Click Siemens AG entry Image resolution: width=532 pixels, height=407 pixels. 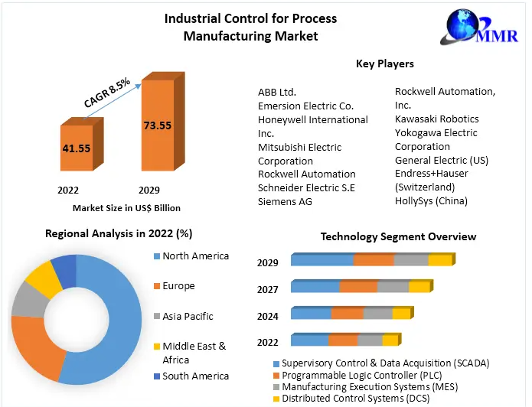[x=285, y=202]
